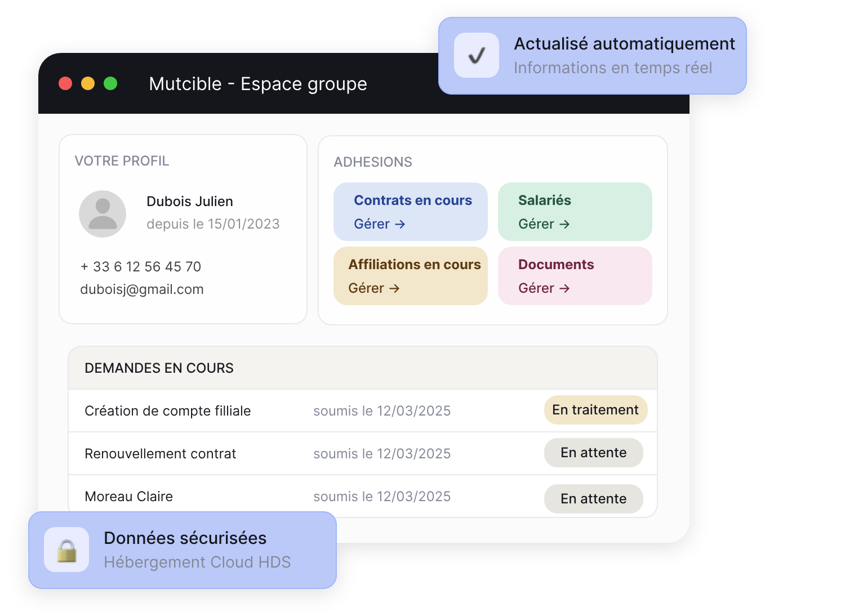The width and height of the screenshot is (854, 616).
Task: Select Renouvellement contrat request
Action: click(161, 454)
